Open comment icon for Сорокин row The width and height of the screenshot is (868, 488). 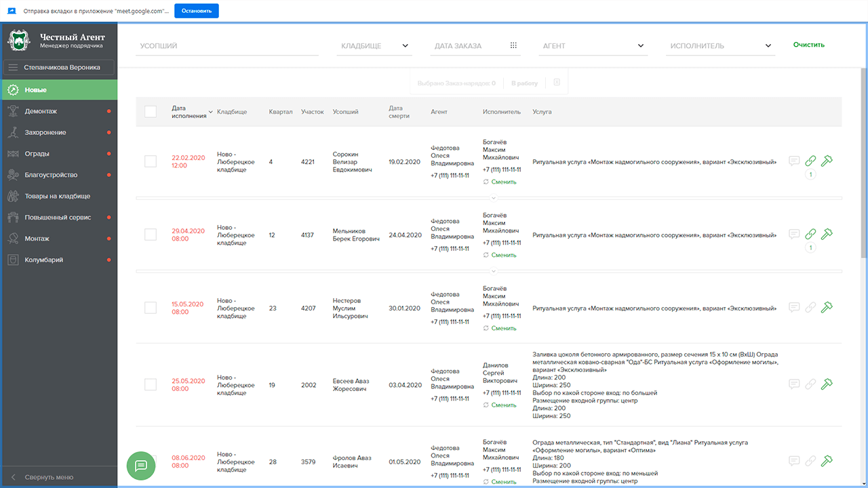click(x=794, y=161)
